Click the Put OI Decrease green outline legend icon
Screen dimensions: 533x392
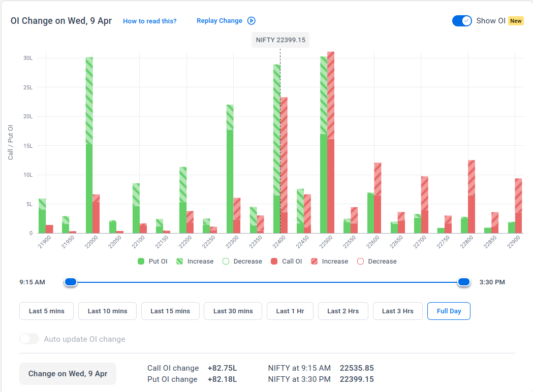[x=226, y=261]
